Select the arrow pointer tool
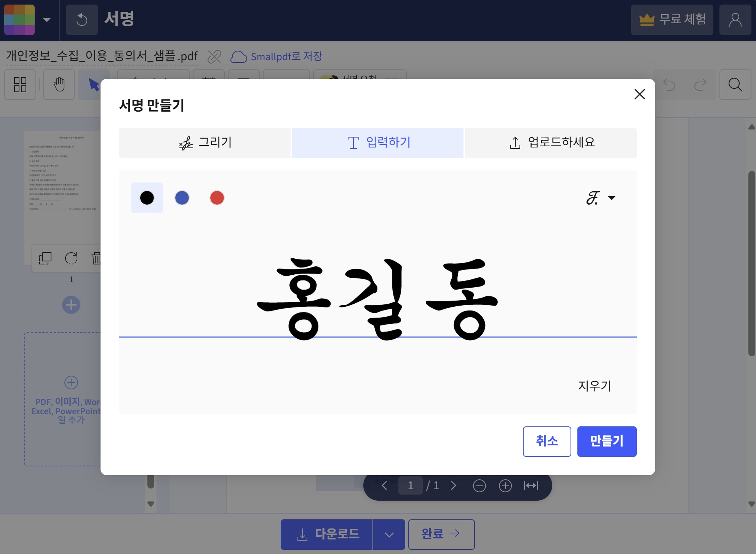The image size is (756, 554). coord(93,85)
